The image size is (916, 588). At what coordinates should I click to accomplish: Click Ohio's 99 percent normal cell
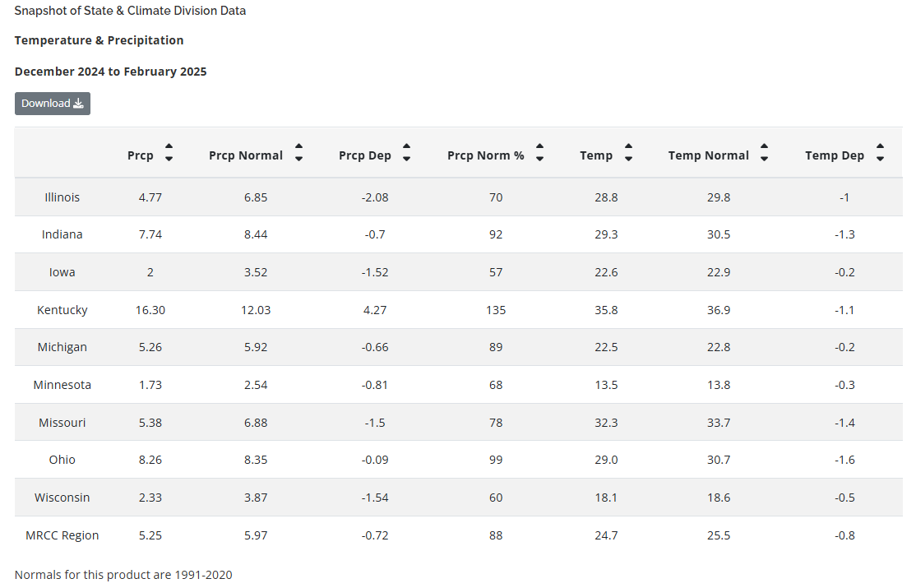point(496,460)
